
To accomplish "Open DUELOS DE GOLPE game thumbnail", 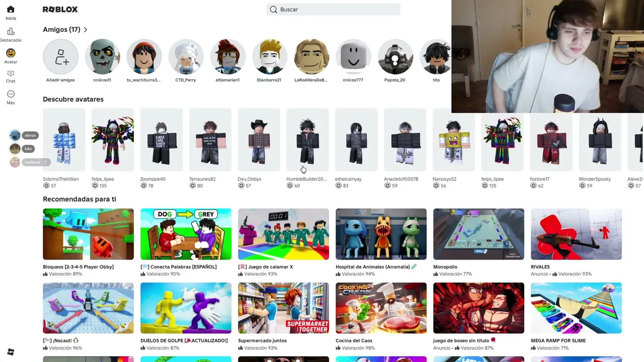I will click(186, 308).
